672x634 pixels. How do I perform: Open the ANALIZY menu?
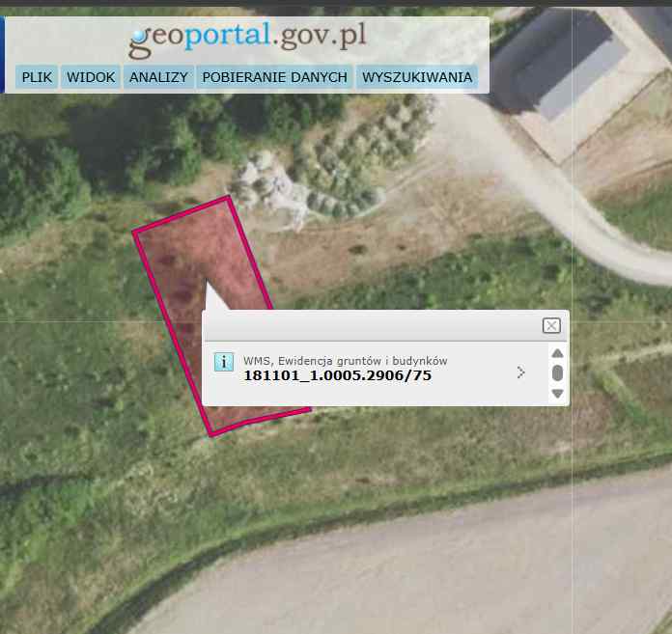coord(158,77)
